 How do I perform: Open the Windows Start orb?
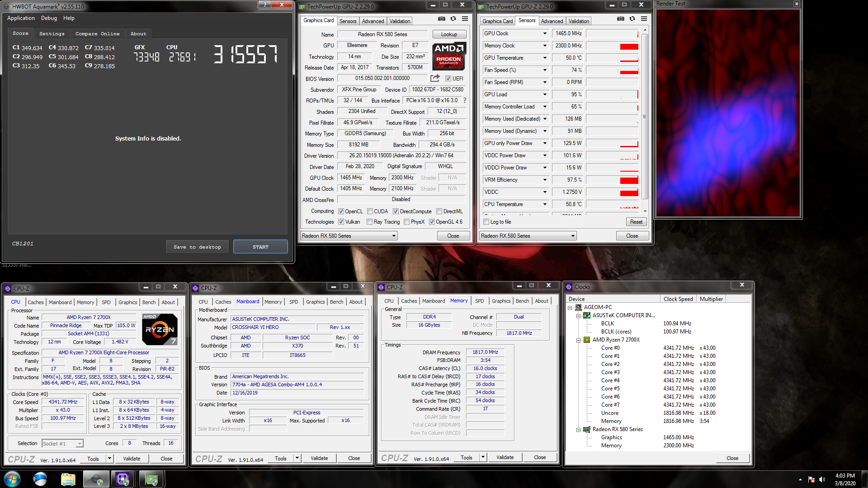(x=12, y=479)
